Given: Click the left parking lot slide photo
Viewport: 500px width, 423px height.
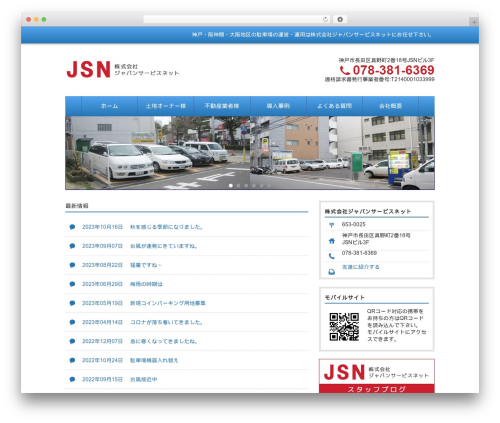Looking at the screenshot, I should [158, 153].
